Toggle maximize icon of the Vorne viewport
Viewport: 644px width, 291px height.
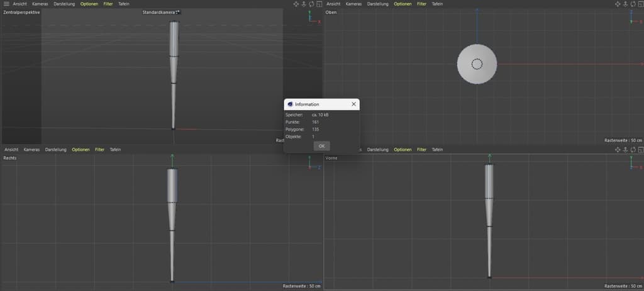(640, 150)
